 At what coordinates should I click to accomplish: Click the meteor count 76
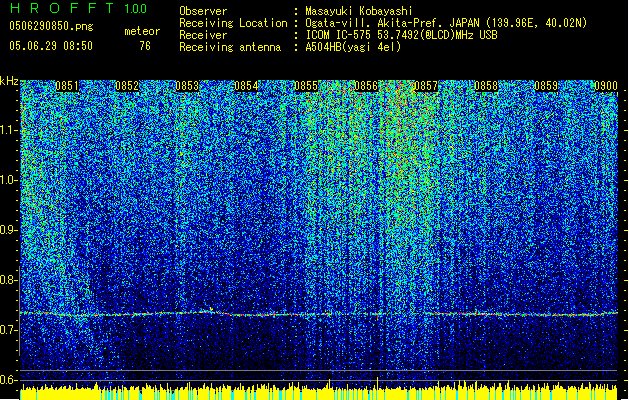pos(145,46)
